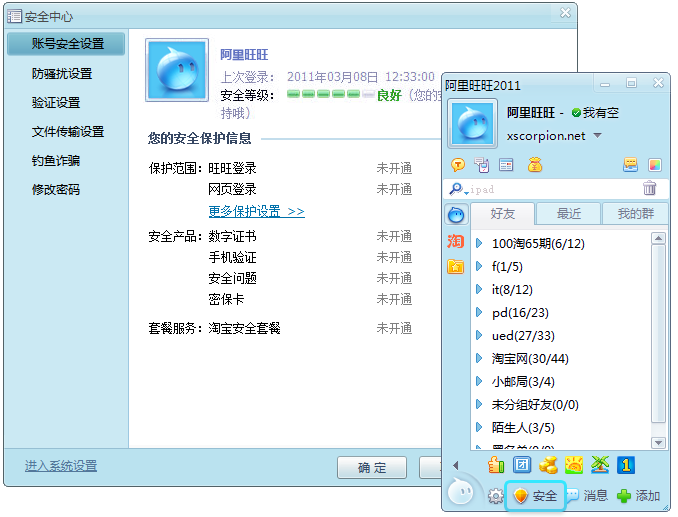
Task: Open the search type dropdown arrow
Action: (x=466, y=193)
